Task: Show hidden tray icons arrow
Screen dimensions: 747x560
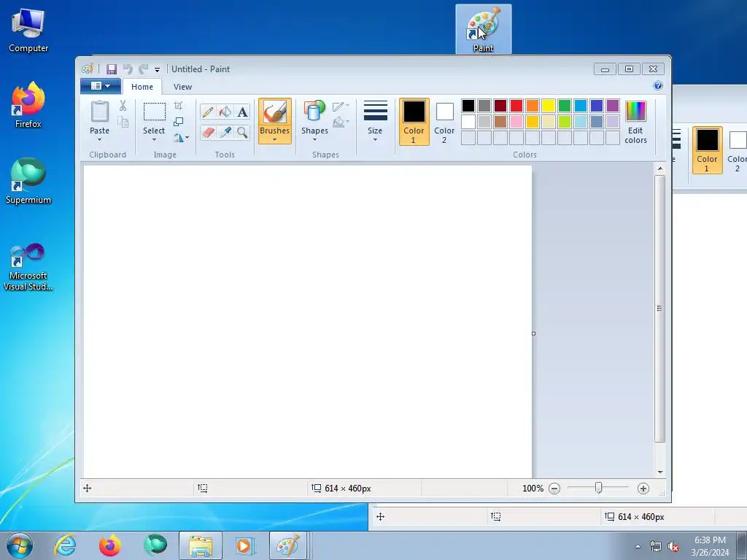Action: [x=638, y=546]
